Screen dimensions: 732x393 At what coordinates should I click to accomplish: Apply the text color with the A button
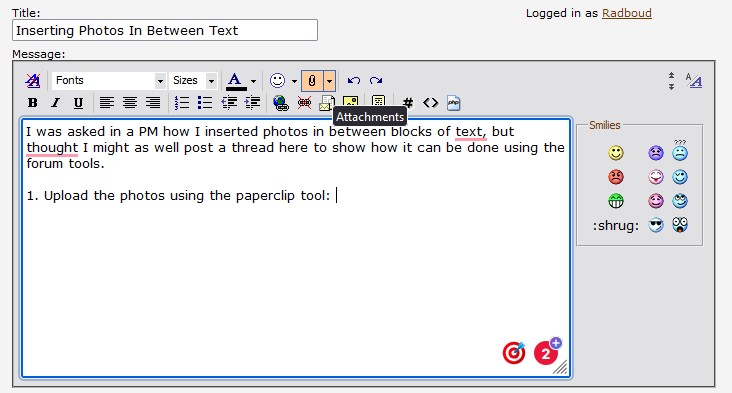236,81
